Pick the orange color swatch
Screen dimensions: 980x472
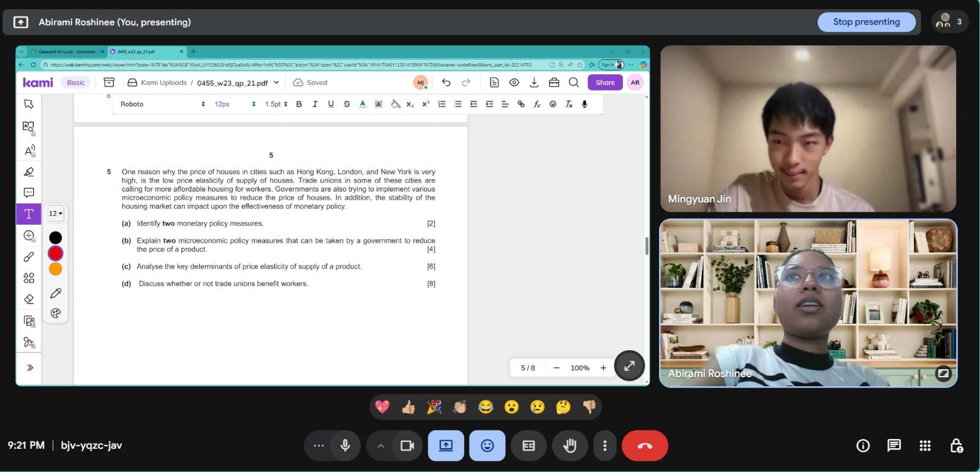(x=56, y=269)
